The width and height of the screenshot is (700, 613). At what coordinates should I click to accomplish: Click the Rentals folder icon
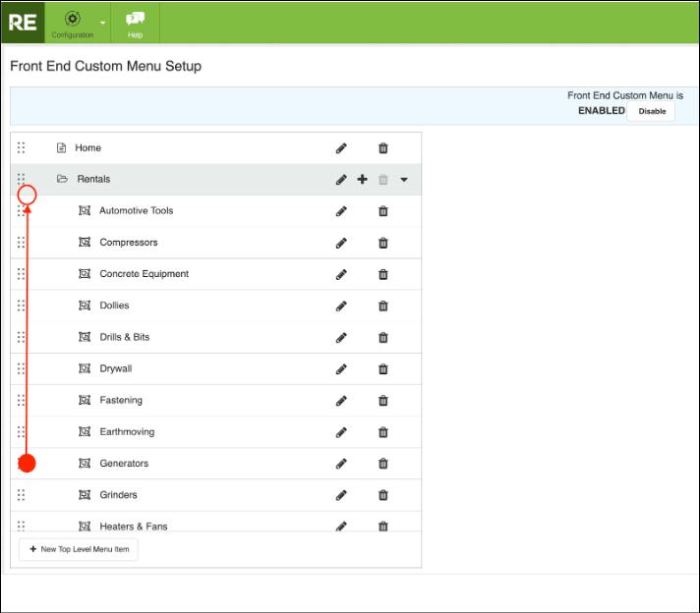[x=62, y=180]
